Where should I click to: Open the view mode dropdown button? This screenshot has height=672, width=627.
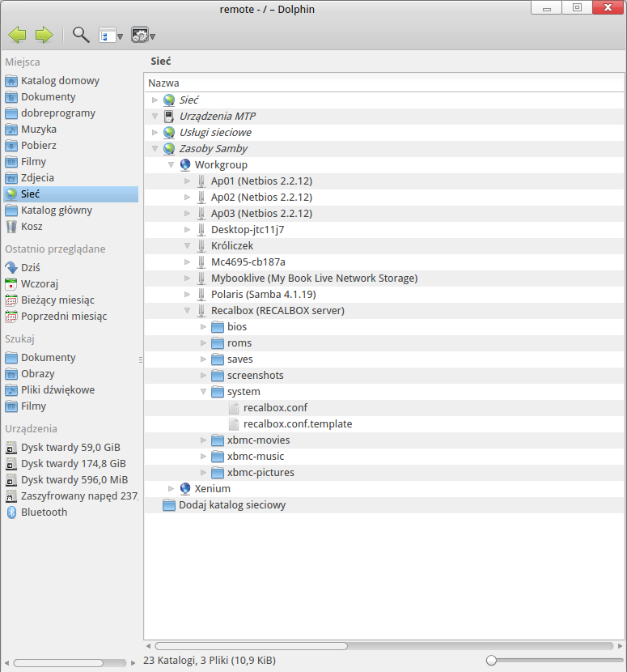(111, 35)
